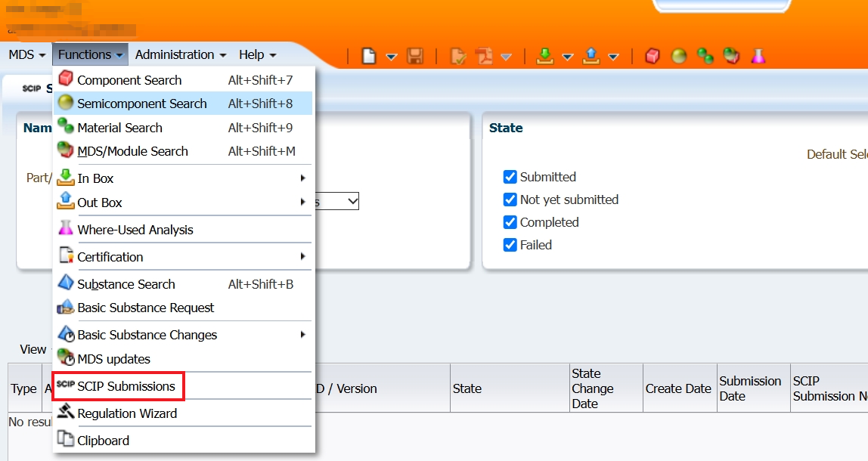Screen dimensions: 868x461
Task: Select Basic Substance Request menu item
Action: coord(183,308)
